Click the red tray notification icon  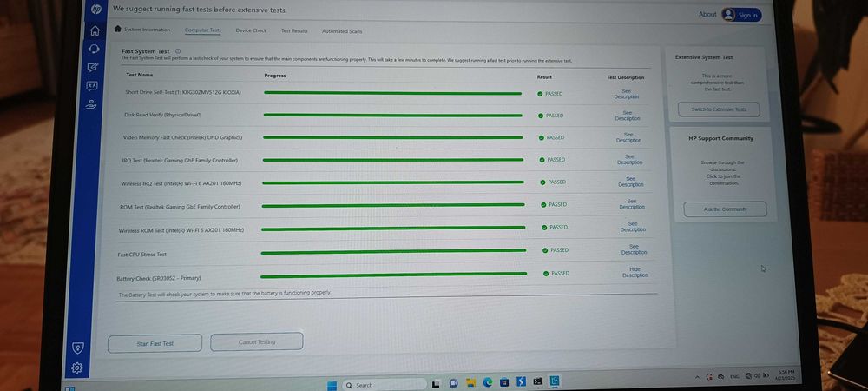click(x=709, y=376)
